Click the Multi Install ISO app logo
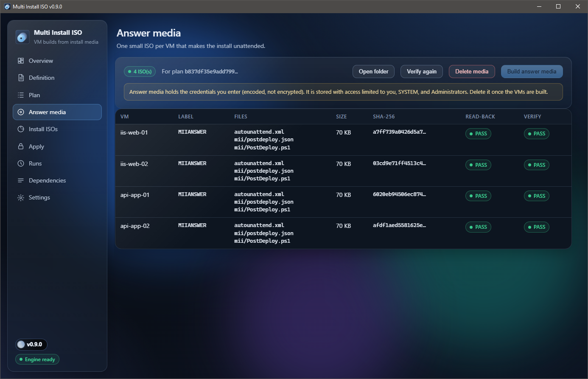The height and width of the screenshot is (379, 588). (x=22, y=37)
